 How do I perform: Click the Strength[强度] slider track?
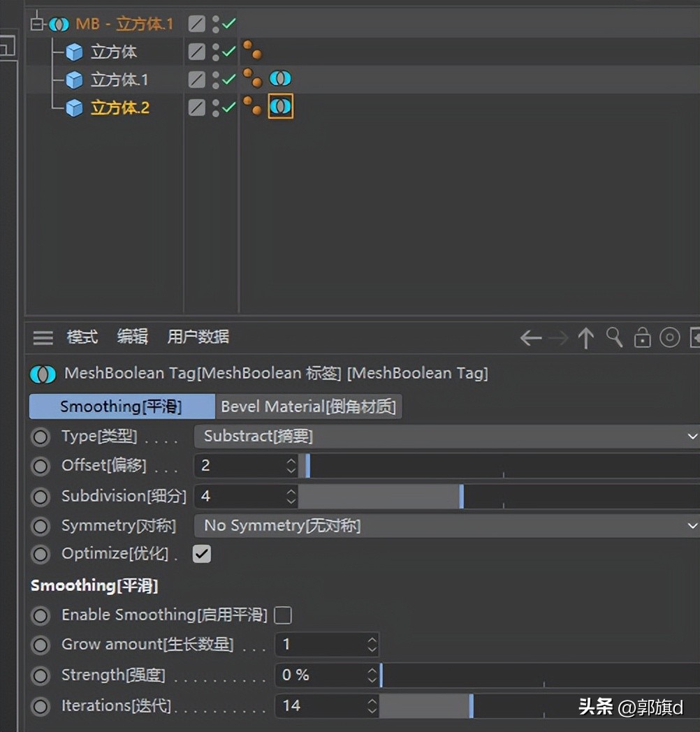click(x=489, y=675)
